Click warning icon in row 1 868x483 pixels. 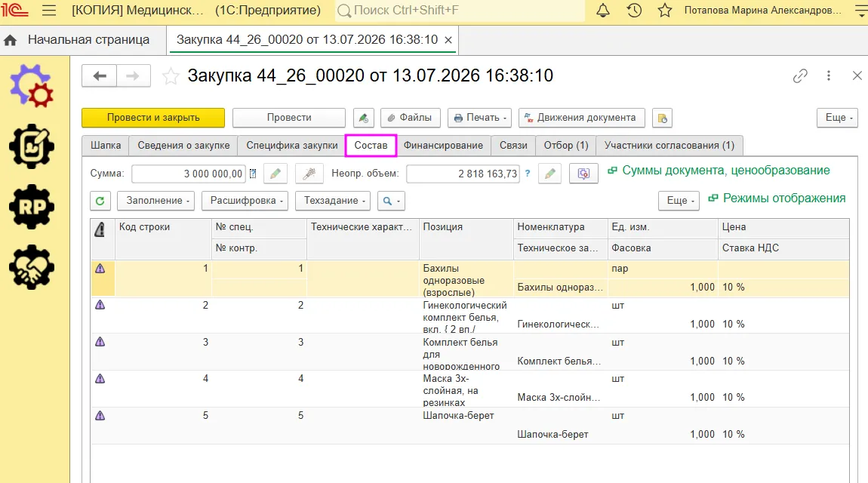click(x=100, y=269)
